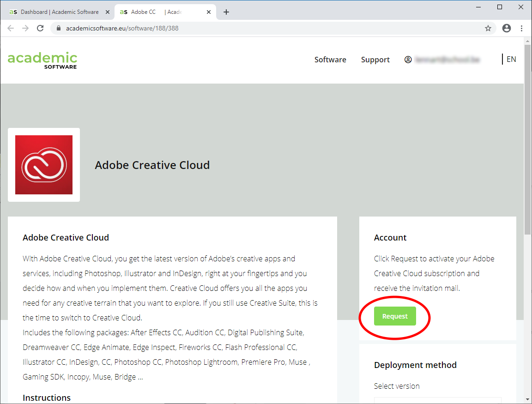Click the scrollbar down arrow
Screen dimensions: 532x404
coord(528,399)
